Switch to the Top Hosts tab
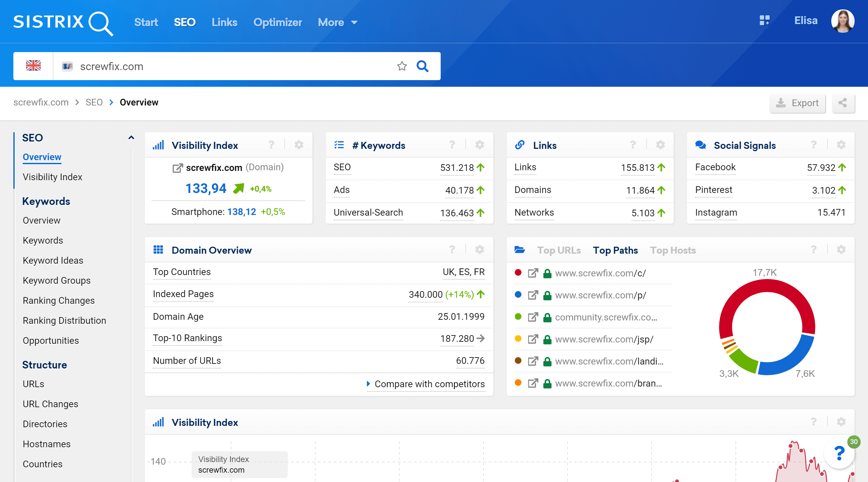 [x=673, y=250]
